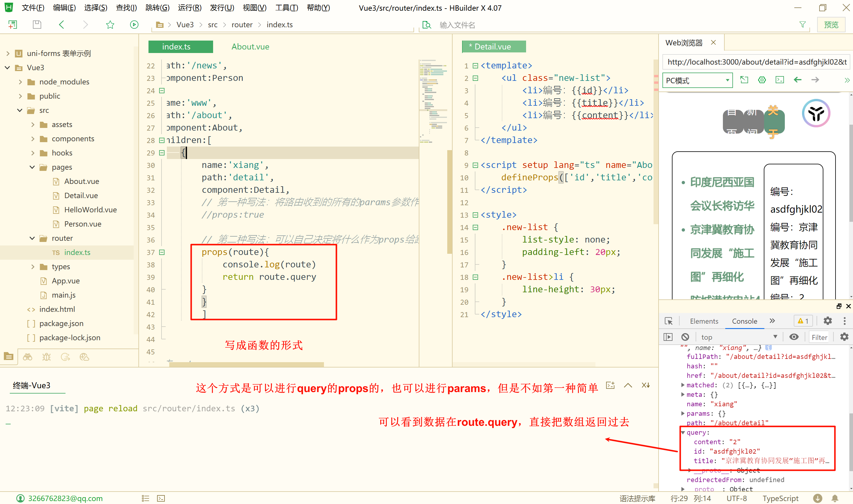The image size is (853, 504).
Task: Click the clear console icon
Action: [x=685, y=337]
